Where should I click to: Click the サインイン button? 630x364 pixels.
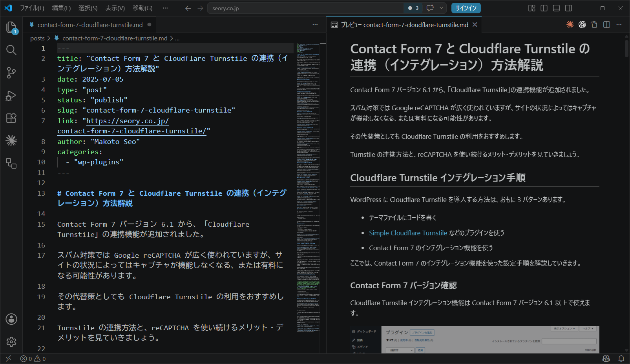[466, 8]
